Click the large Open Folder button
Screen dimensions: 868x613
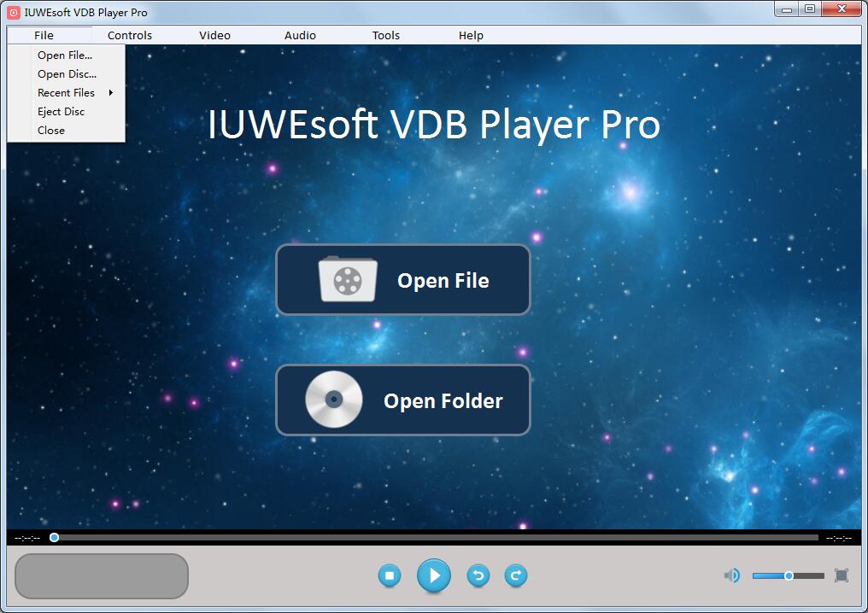(x=403, y=400)
